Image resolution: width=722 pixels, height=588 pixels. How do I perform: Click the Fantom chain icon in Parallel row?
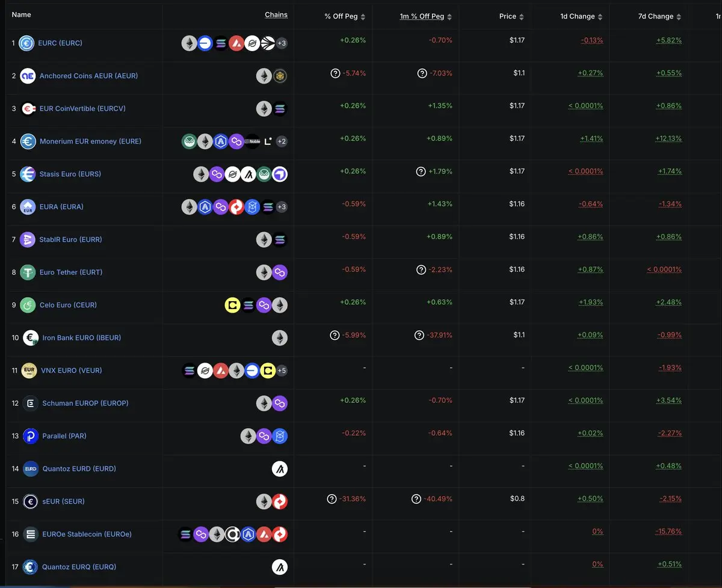click(x=280, y=436)
